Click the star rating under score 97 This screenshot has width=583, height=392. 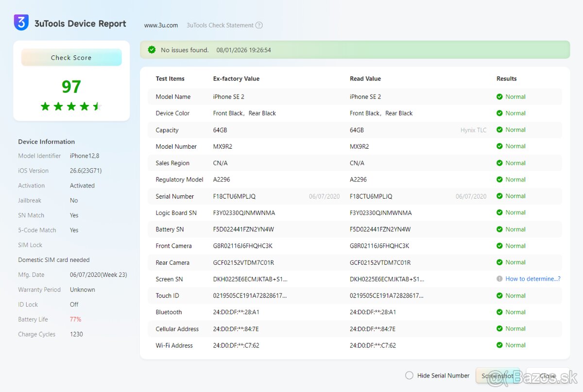click(71, 106)
